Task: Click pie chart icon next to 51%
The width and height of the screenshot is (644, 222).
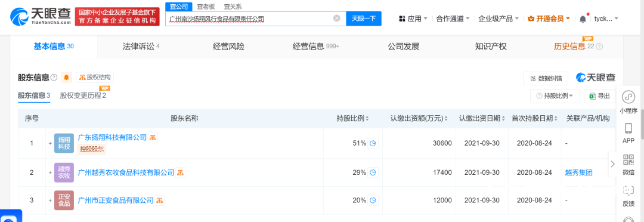Action: click(x=373, y=143)
